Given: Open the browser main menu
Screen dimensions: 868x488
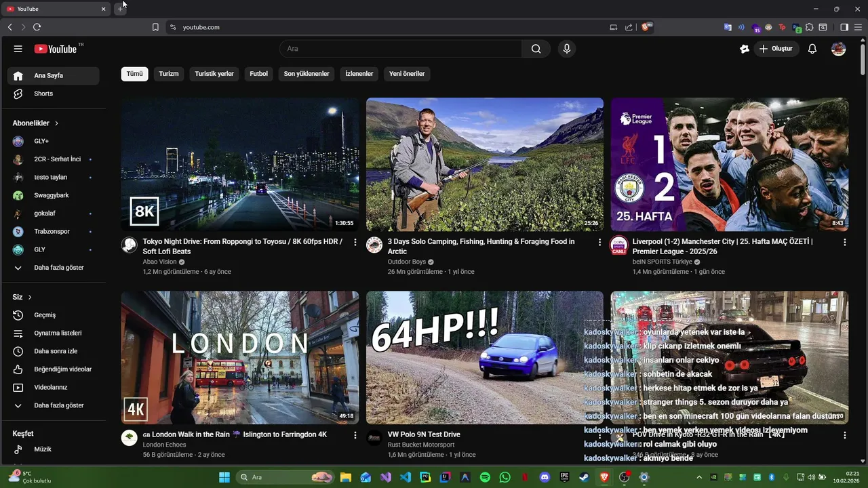Looking at the screenshot, I should (858, 27).
